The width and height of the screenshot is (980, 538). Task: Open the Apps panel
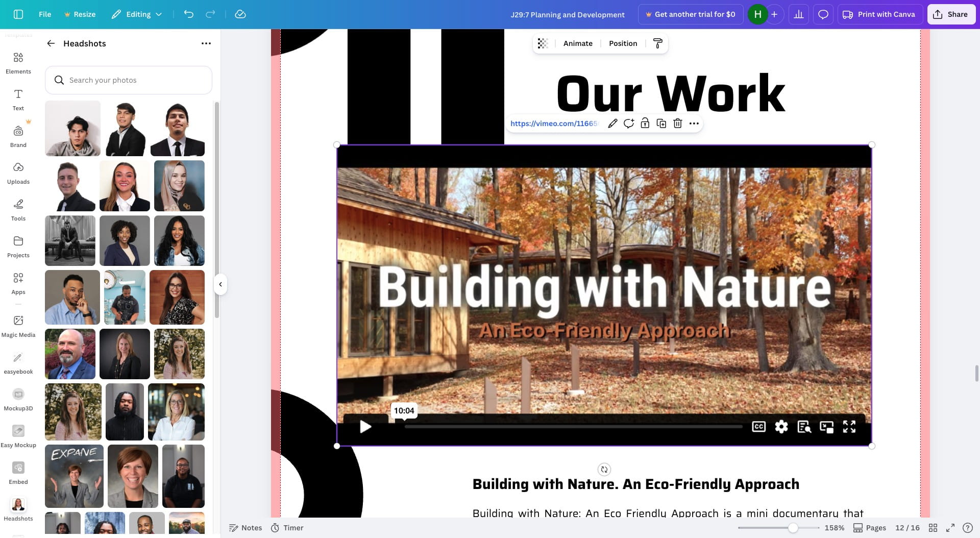tap(18, 284)
